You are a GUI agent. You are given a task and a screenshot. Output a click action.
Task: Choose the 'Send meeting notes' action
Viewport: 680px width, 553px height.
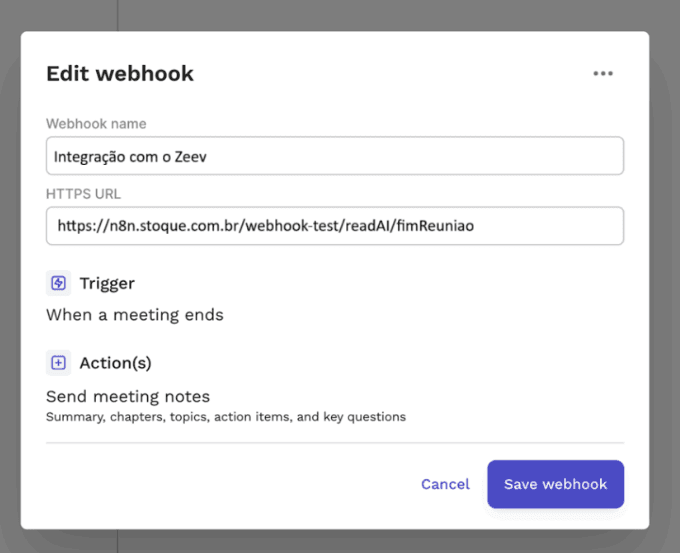(x=128, y=396)
